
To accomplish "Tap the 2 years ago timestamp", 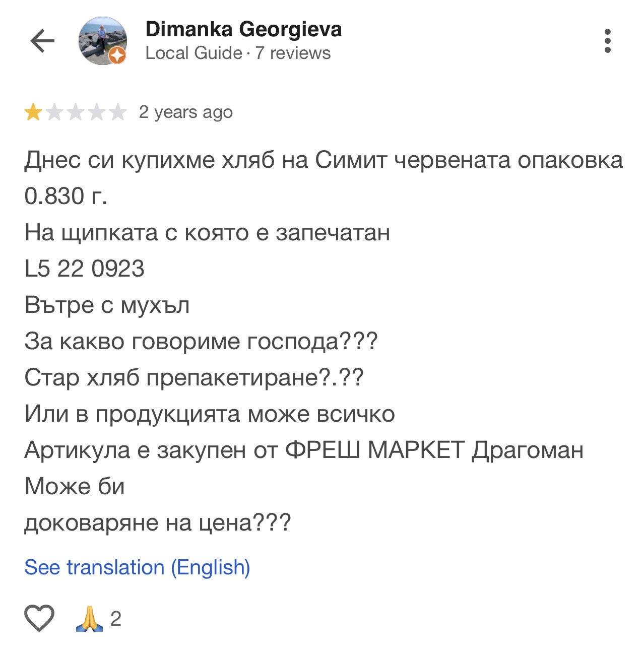I will [x=185, y=112].
